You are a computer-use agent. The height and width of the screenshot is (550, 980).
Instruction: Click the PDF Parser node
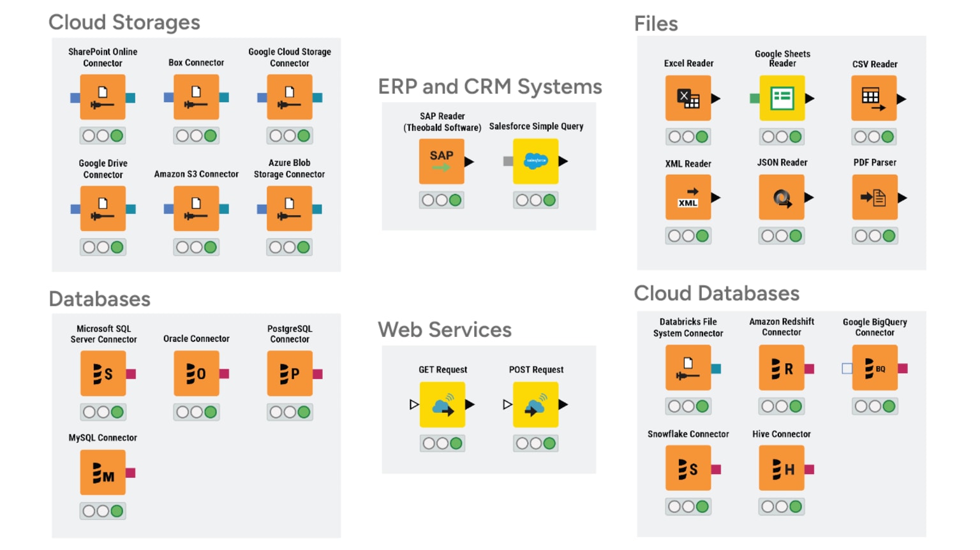[875, 198]
